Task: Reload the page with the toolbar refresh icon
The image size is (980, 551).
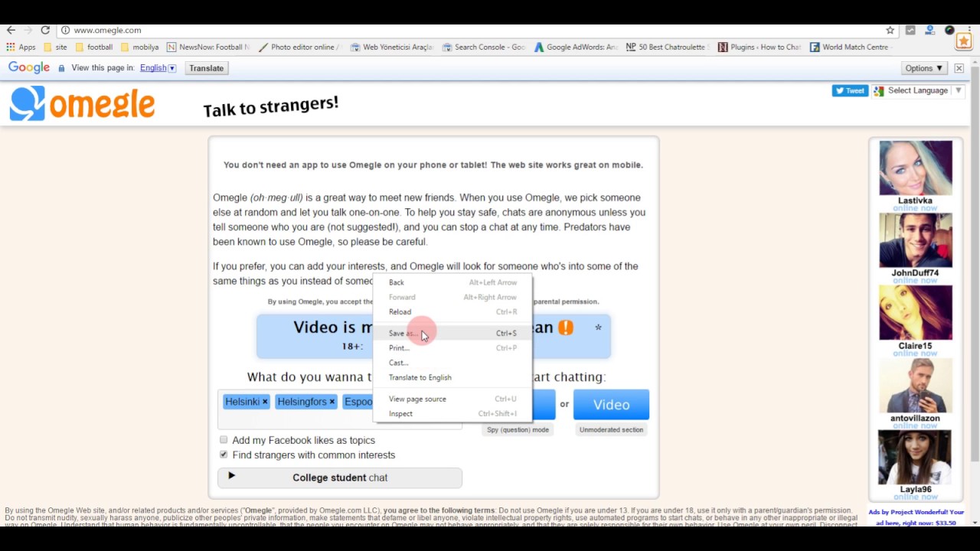Action: [45, 30]
